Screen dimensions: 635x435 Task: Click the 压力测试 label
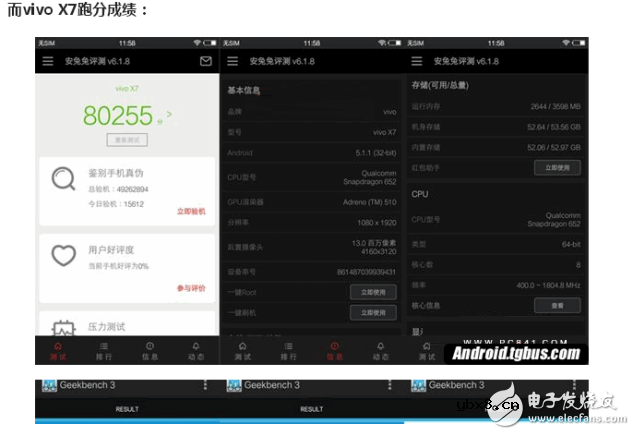pos(107,327)
